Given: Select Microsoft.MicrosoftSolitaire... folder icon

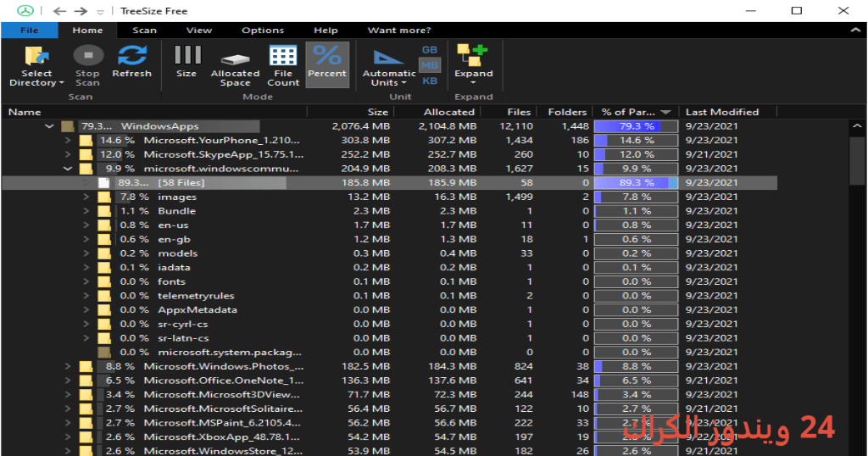Looking at the screenshot, I should point(86,409).
